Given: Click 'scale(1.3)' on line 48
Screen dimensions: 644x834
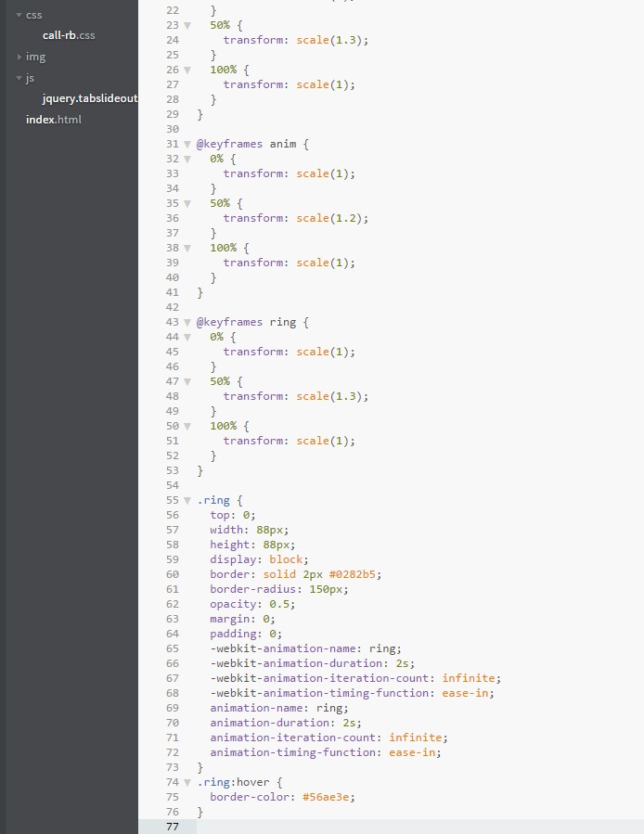Looking at the screenshot, I should [x=328, y=396].
